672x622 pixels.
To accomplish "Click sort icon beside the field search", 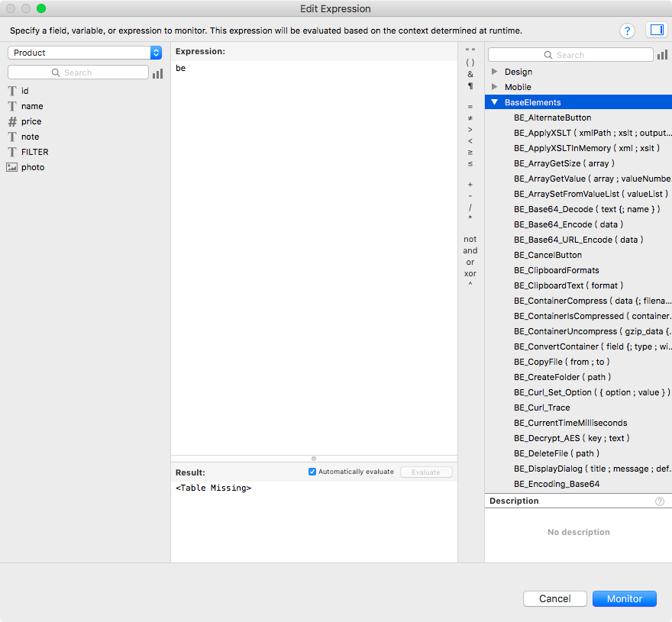I will [x=158, y=73].
